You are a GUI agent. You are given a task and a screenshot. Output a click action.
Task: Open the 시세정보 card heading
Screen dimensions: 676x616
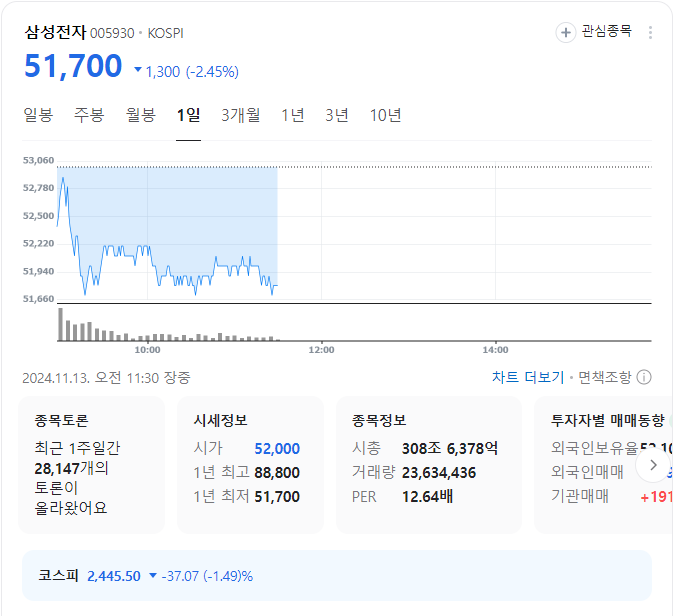[x=220, y=420]
